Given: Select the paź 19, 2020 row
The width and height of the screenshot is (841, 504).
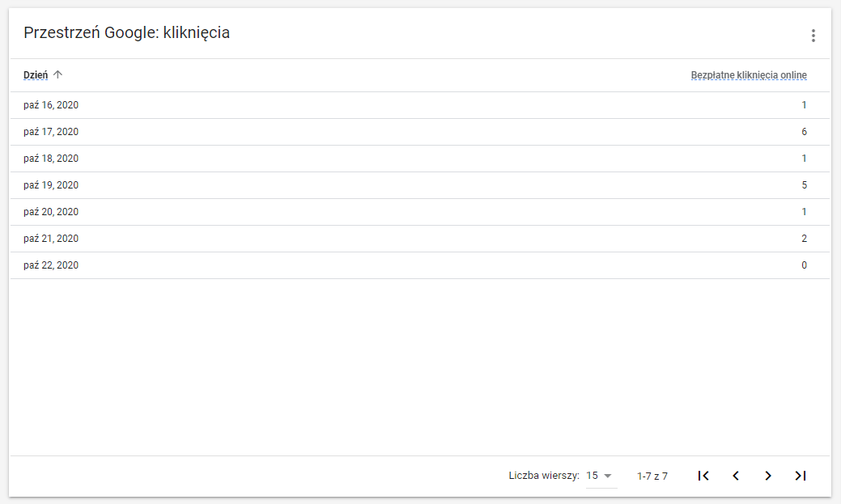Looking at the screenshot, I should (51, 185).
